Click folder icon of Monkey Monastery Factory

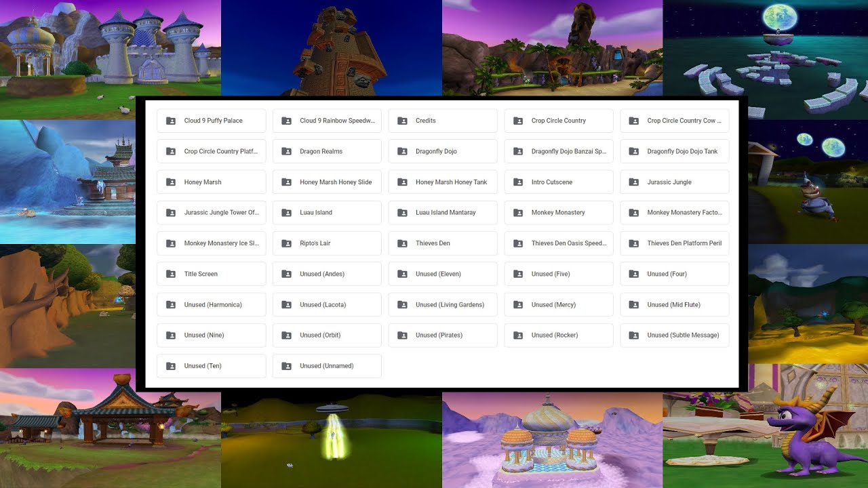click(x=634, y=213)
